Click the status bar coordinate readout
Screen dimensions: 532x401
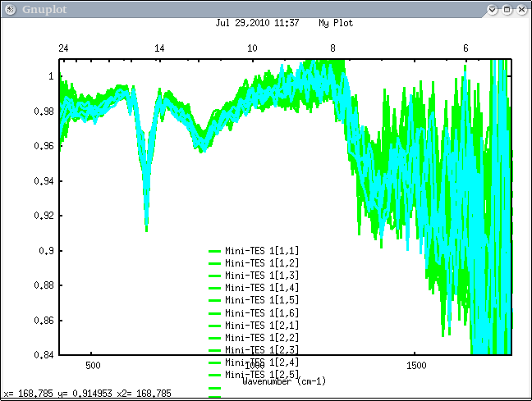click(x=88, y=394)
